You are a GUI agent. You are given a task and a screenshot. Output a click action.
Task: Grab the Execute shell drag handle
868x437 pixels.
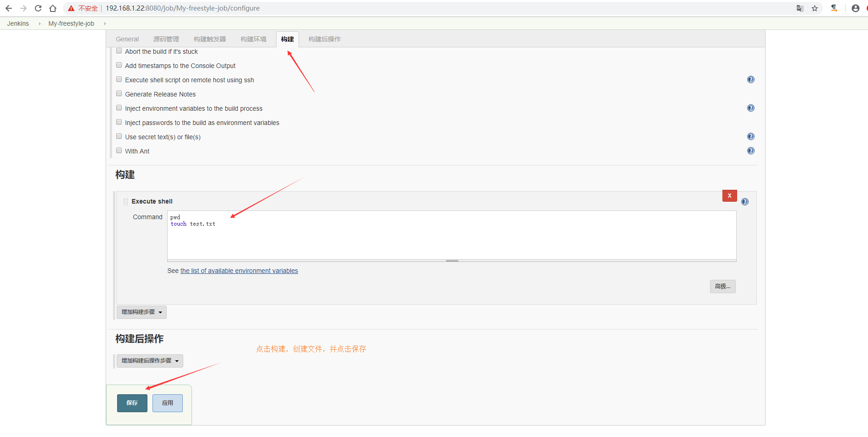point(125,201)
